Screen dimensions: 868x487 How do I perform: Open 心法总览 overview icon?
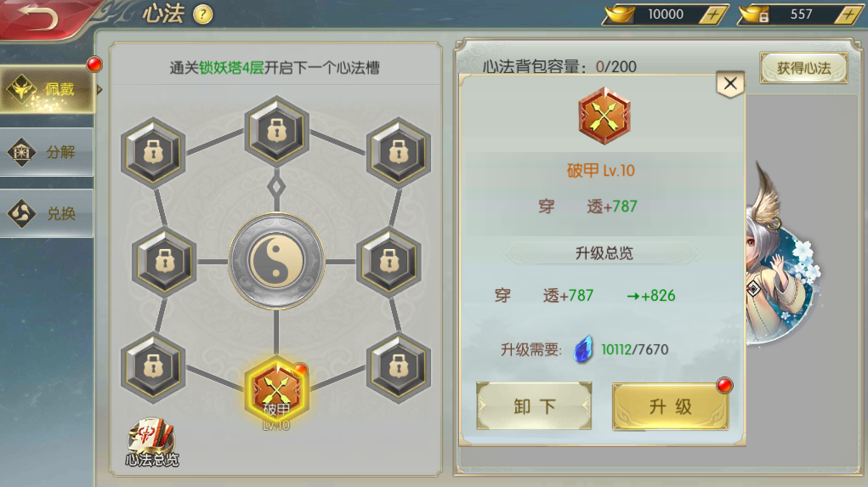point(151,444)
